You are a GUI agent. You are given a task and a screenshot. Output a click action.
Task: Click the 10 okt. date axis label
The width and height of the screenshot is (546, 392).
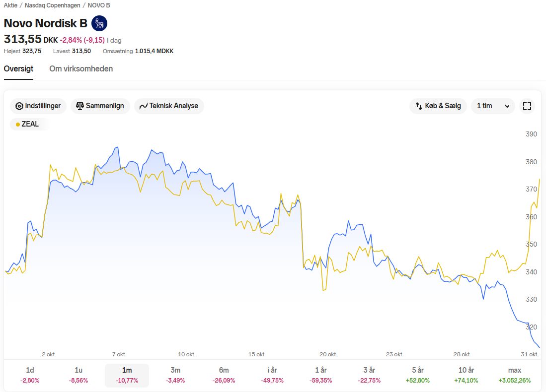[187, 354]
